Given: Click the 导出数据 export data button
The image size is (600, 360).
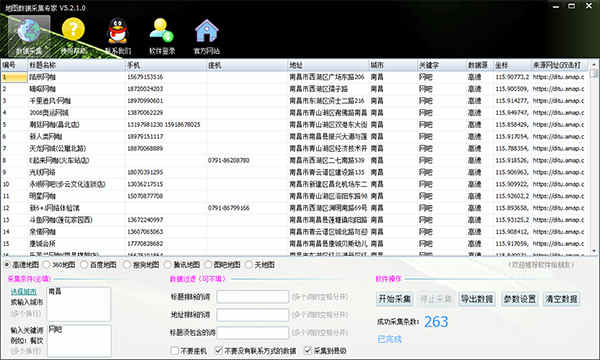Looking at the screenshot, I should click(477, 299).
